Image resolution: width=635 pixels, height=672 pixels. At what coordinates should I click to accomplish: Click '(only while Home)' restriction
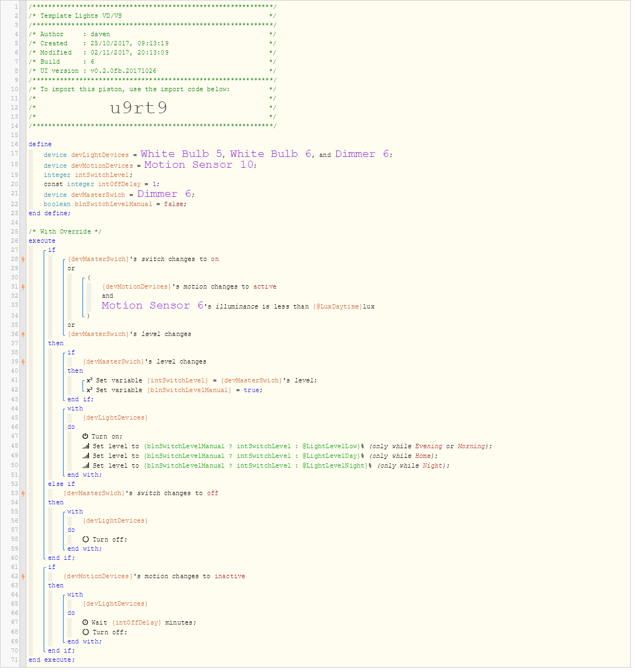coord(402,456)
